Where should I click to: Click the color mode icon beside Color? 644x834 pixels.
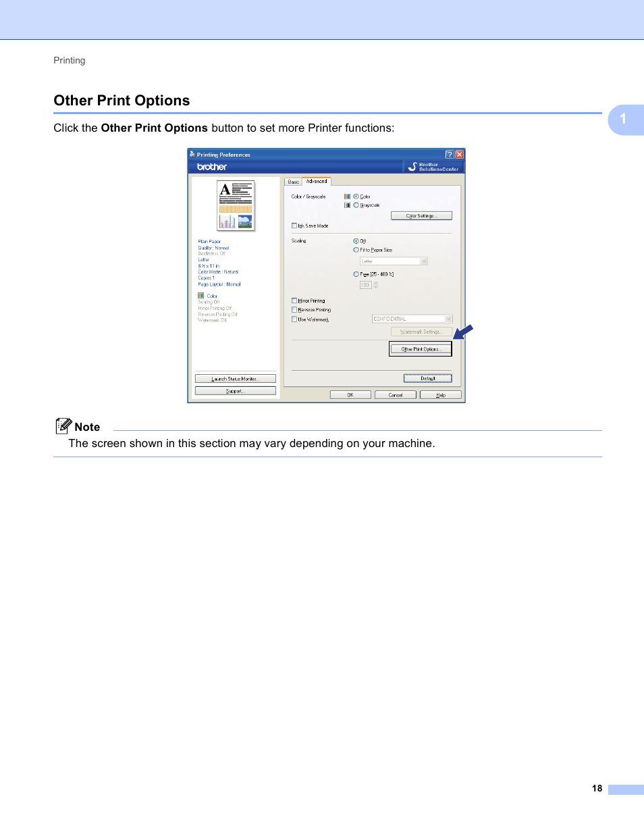347,197
